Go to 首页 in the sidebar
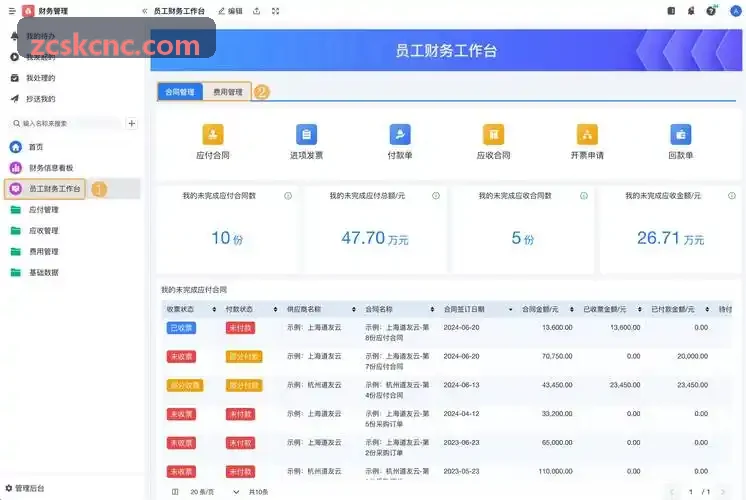 (36, 147)
